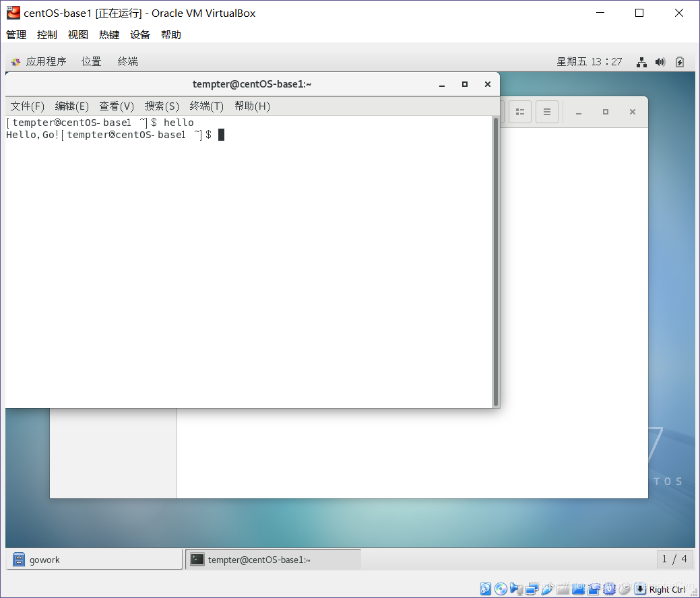Click the gowork window sidebar panel
The width and height of the screenshot is (700, 598).
coord(113,453)
